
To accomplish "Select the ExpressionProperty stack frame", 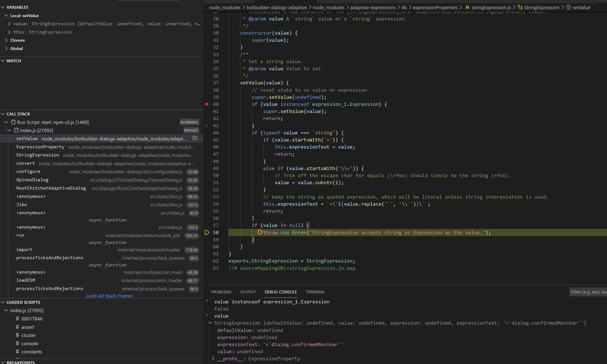I will pyautogui.click(x=101, y=147).
